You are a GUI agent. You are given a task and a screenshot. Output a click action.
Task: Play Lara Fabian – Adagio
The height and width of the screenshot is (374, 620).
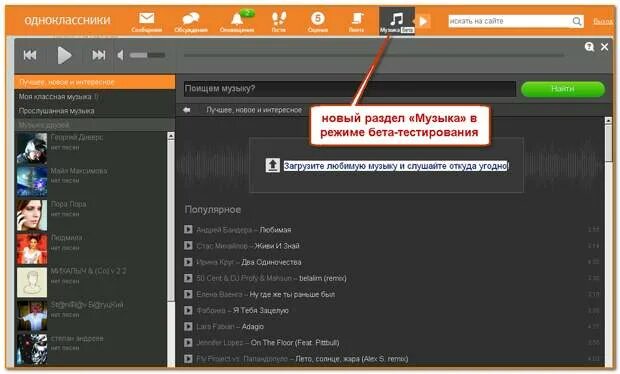[x=188, y=327]
